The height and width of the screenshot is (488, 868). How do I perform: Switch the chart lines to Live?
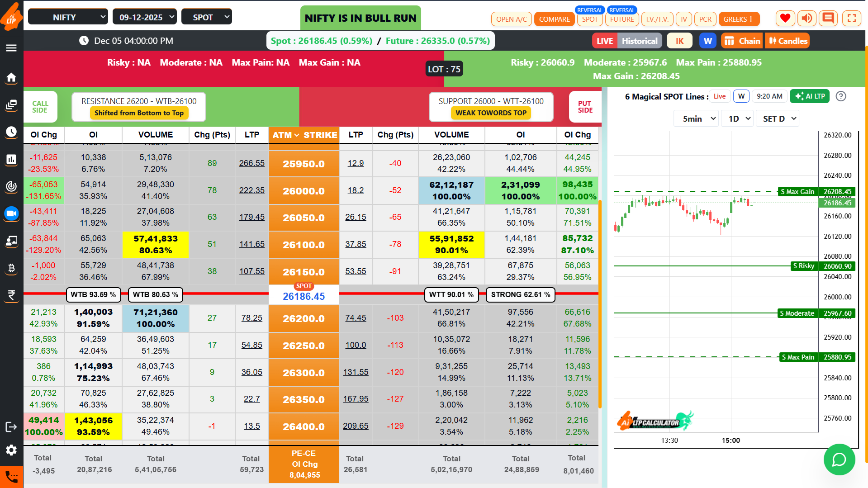[719, 96]
